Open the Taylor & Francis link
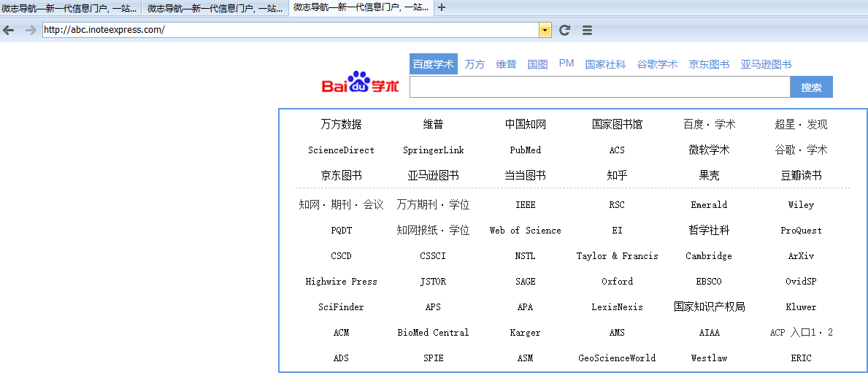Image resolution: width=868 pixels, height=378 pixels. [617, 255]
